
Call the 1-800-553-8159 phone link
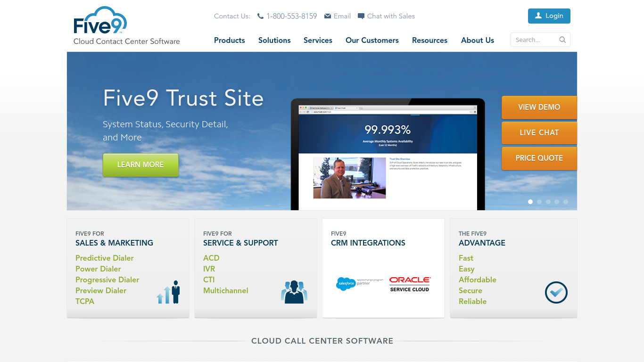(291, 16)
